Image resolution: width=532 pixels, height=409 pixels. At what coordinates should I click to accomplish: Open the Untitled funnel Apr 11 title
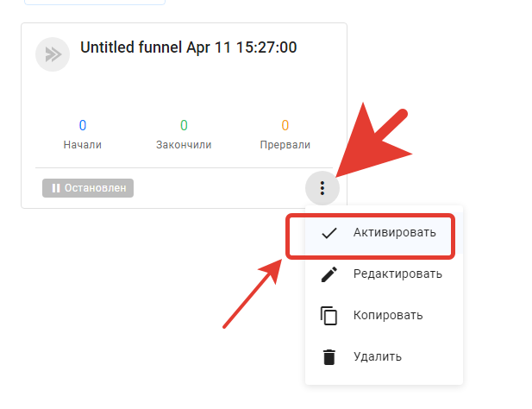click(188, 47)
